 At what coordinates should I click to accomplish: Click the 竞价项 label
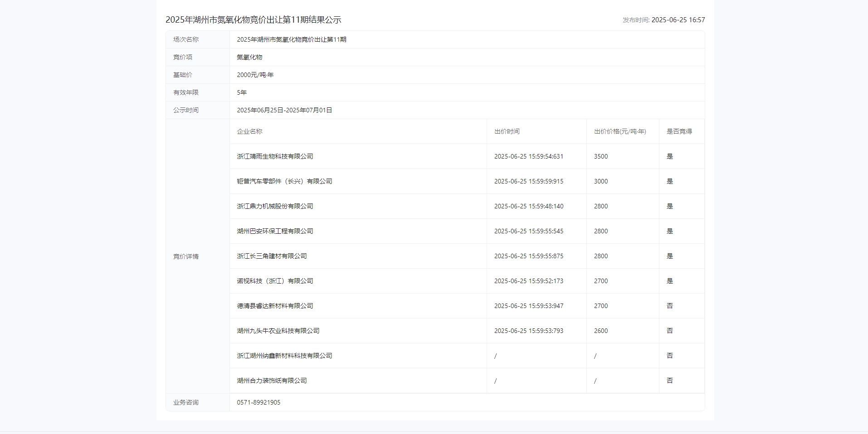183,57
